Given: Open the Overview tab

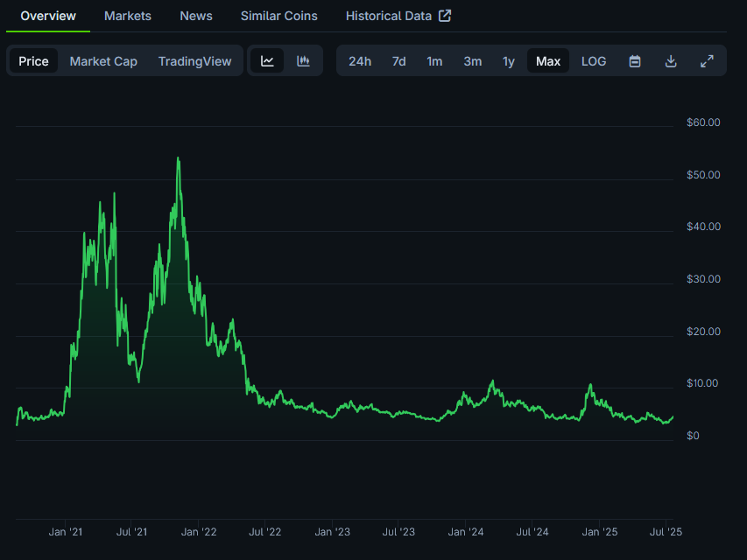Looking at the screenshot, I should [x=48, y=16].
